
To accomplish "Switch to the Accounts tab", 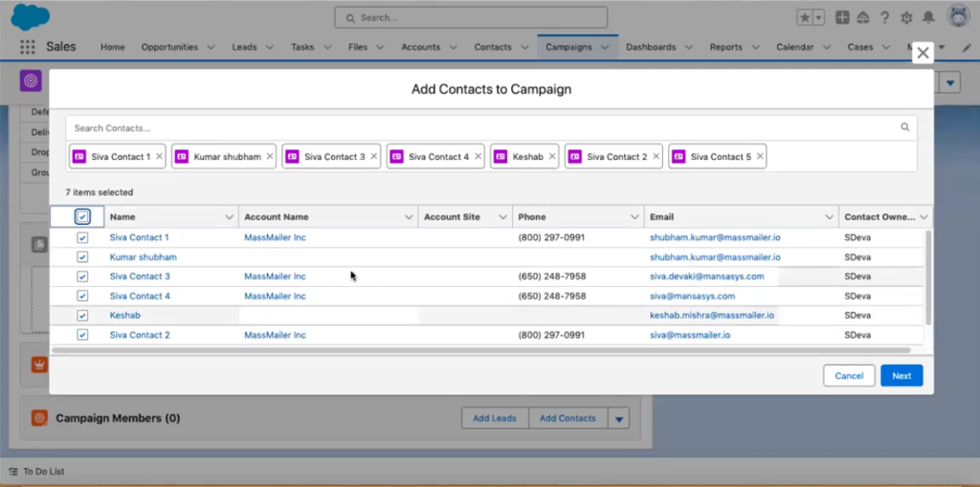I will click(x=421, y=47).
